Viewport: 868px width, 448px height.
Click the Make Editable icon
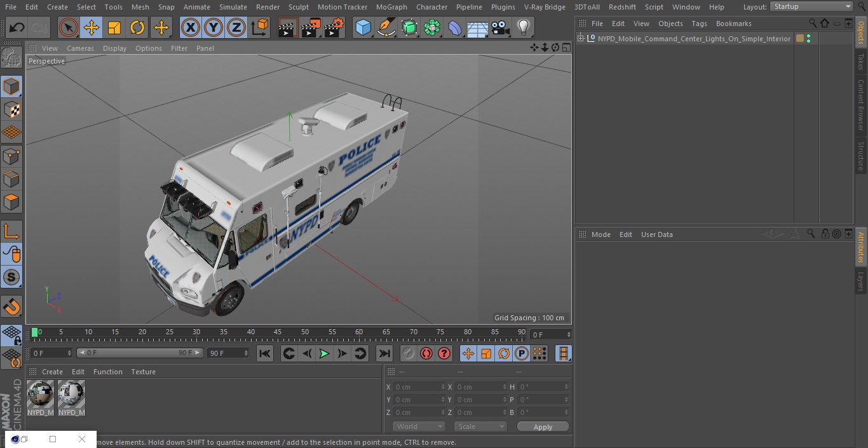pyautogui.click(x=11, y=58)
